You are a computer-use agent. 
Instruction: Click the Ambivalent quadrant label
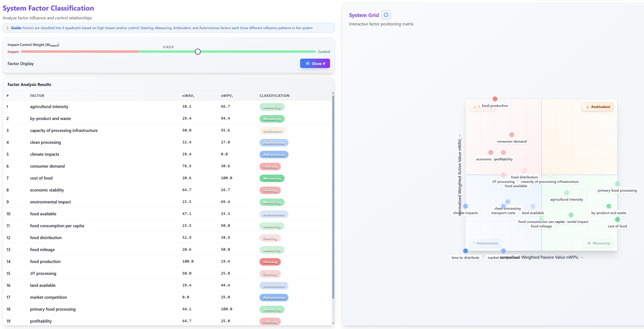[598, 107]
